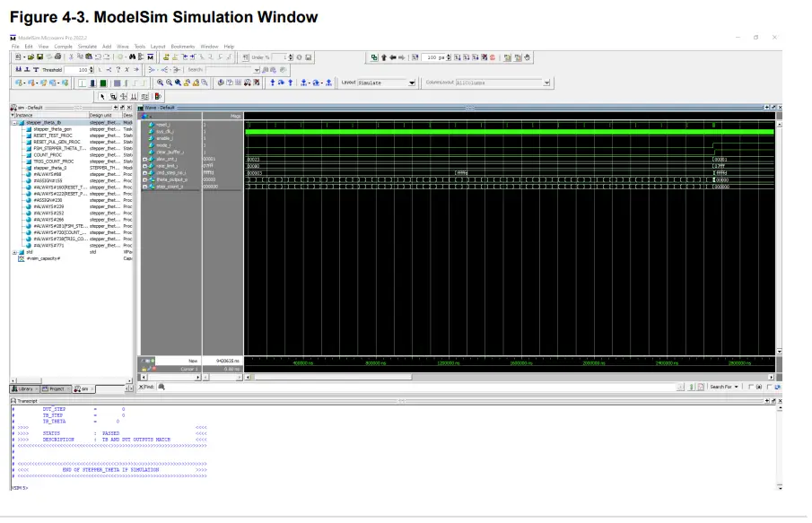Screen dimensions: 812x523
Task: Open the Bookmarks menu
Action: pos(183,47)
